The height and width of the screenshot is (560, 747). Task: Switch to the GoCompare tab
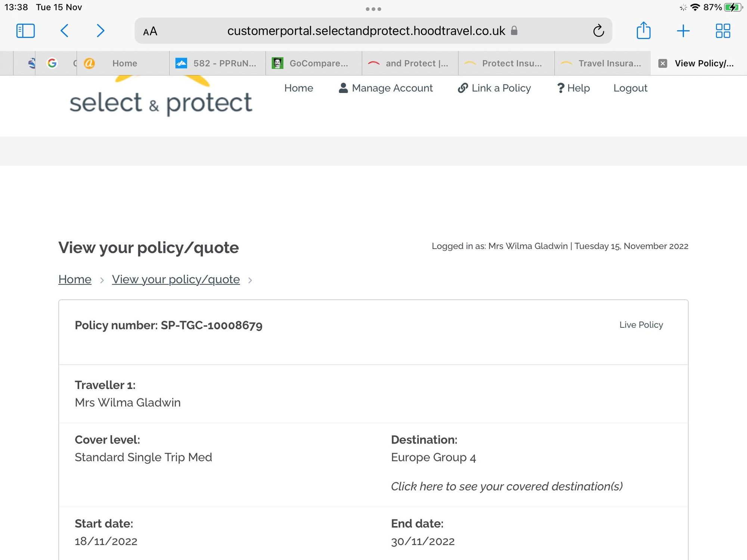313,63
